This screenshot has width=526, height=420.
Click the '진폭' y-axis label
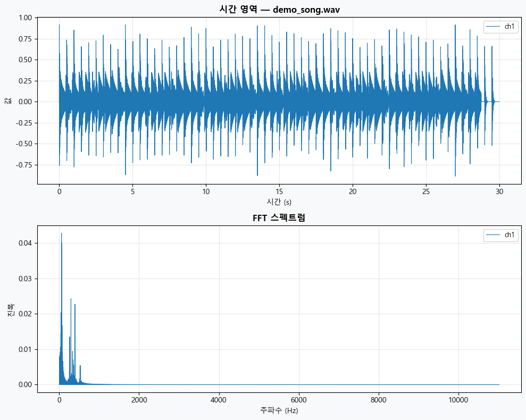[x=11, y=309]
